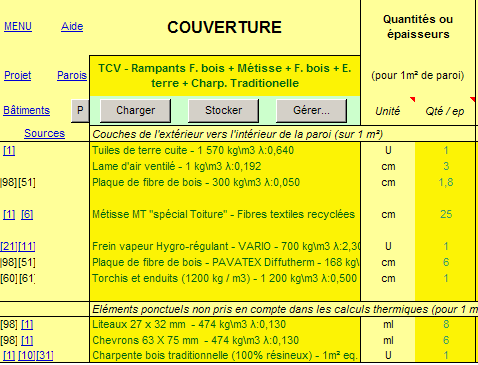Open source [1] beside Tuiles de terre cuite
This screenshot has width=478, height=365.
(x=9, y=150)
